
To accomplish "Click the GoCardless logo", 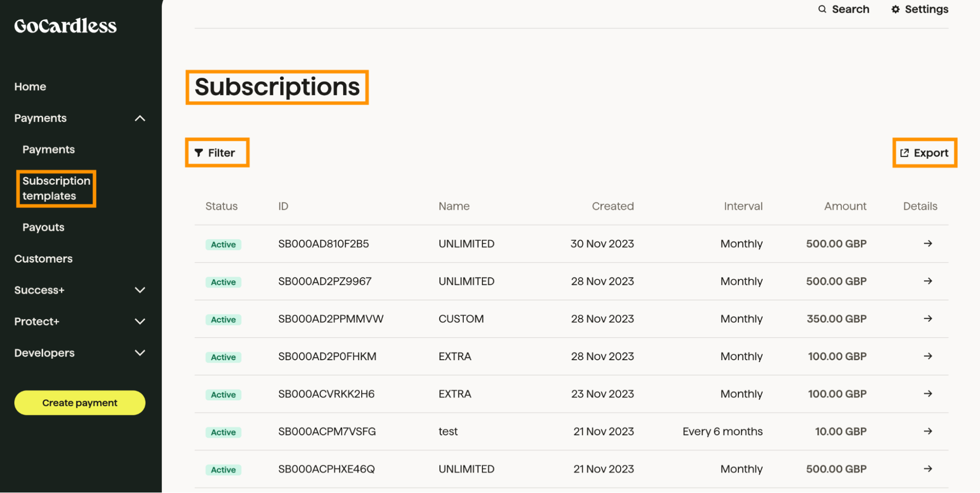I will point(65,25).
